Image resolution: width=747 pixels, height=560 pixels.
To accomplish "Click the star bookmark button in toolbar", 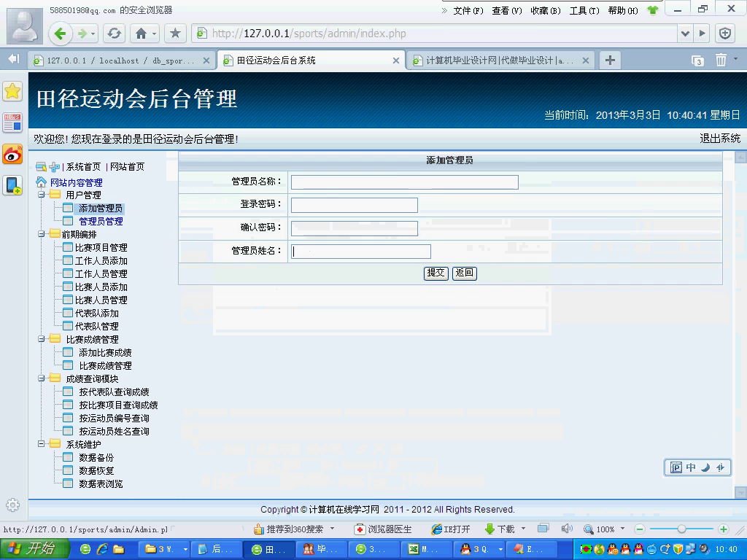I will point(175,34).
